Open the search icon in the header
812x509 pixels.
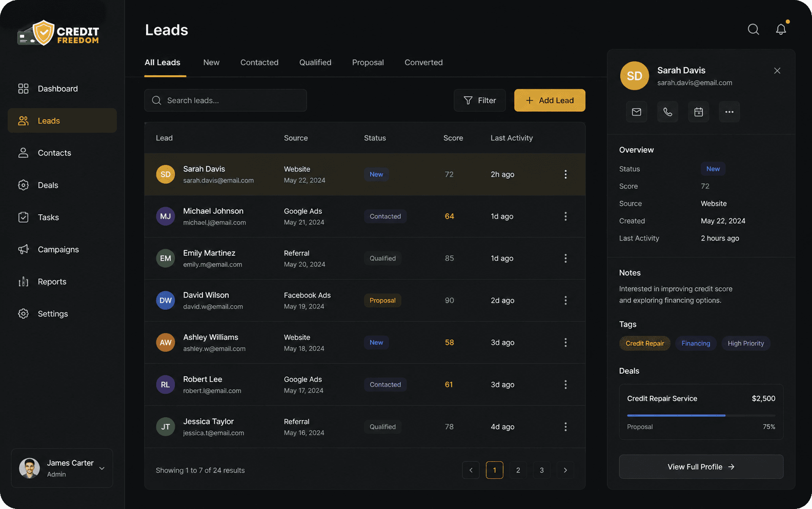click(753, 29)
